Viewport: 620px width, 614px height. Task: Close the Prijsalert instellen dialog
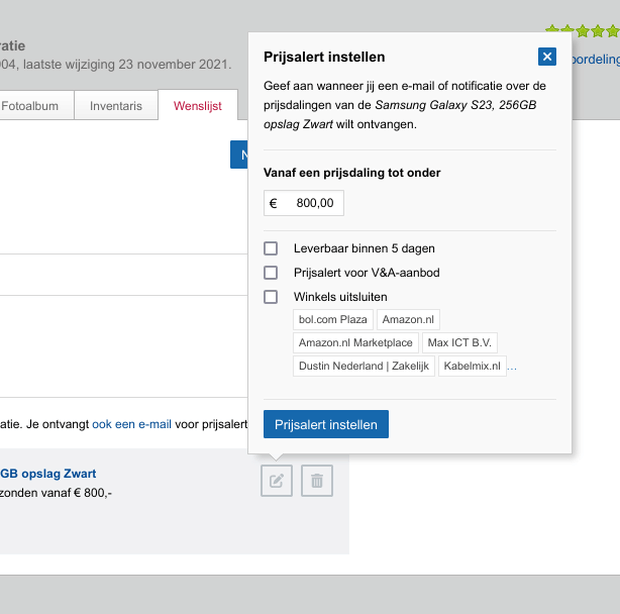tap(547, 57)
